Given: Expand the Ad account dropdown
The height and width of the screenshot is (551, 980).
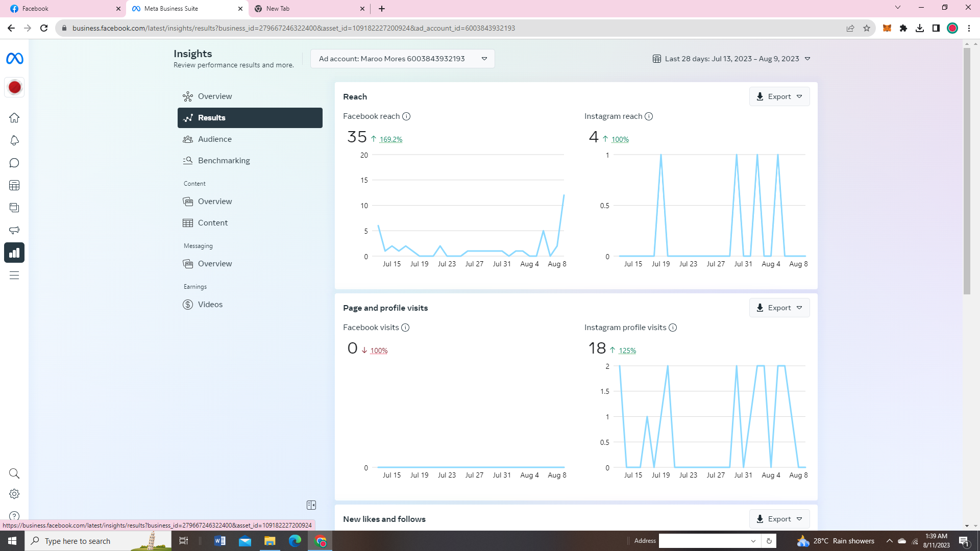Looking at the screenshot, I should coord(403,59).
